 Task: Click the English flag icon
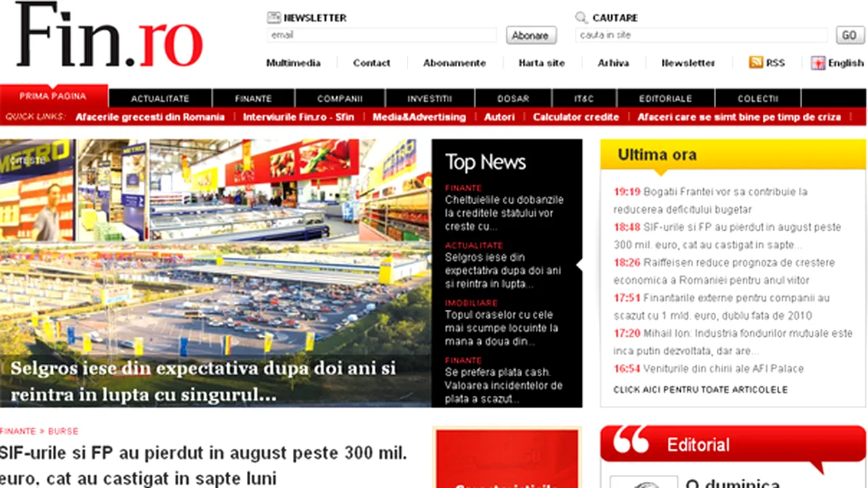point(818,63)
